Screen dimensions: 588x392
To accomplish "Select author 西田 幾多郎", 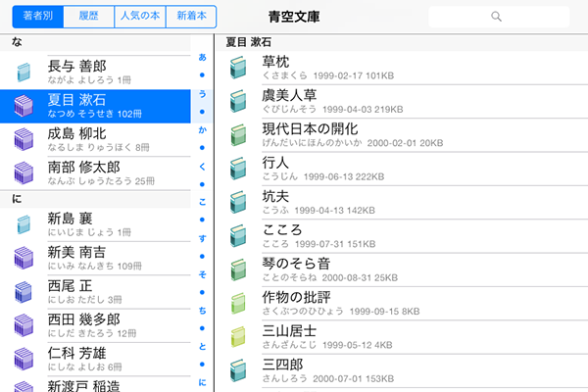I will coord(95,325).
